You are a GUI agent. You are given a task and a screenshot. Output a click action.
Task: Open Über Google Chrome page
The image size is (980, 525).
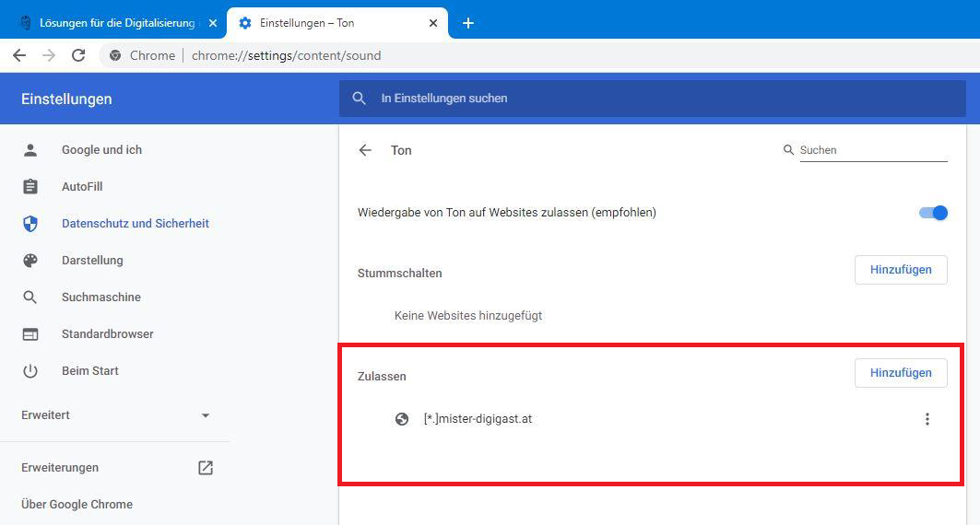[77, 505]
